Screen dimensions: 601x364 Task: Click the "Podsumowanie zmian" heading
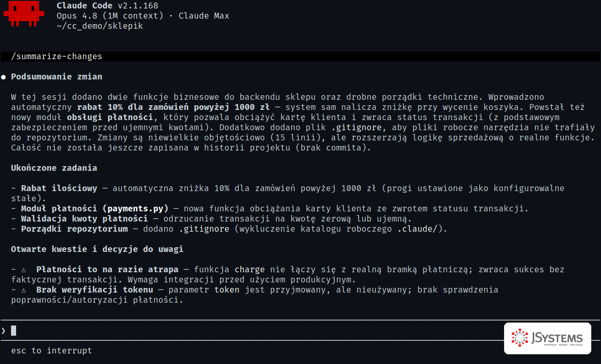pos(57,77)
